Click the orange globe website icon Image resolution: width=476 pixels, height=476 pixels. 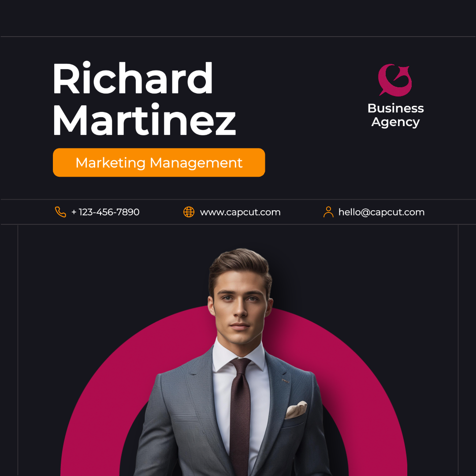pos(189,212)
